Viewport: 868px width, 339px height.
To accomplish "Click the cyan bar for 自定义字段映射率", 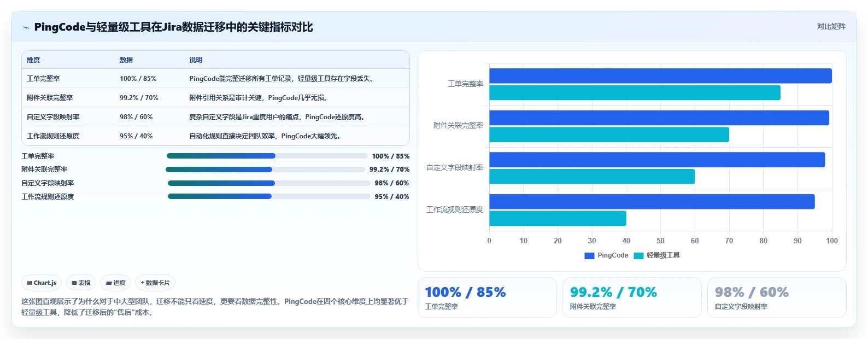I will click(x=592, y=177).
